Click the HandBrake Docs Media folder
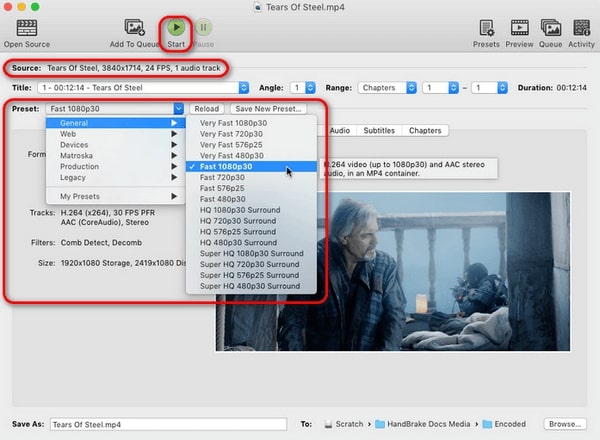The width and height of the screenshot is (600, 440). click(x=423, y=424)
